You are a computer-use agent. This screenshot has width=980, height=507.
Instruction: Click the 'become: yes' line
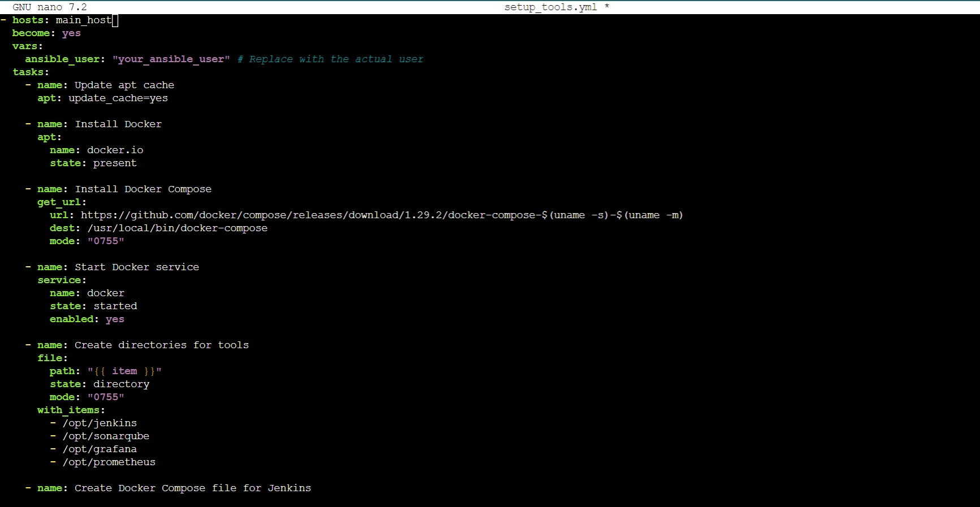click(46, 33)
